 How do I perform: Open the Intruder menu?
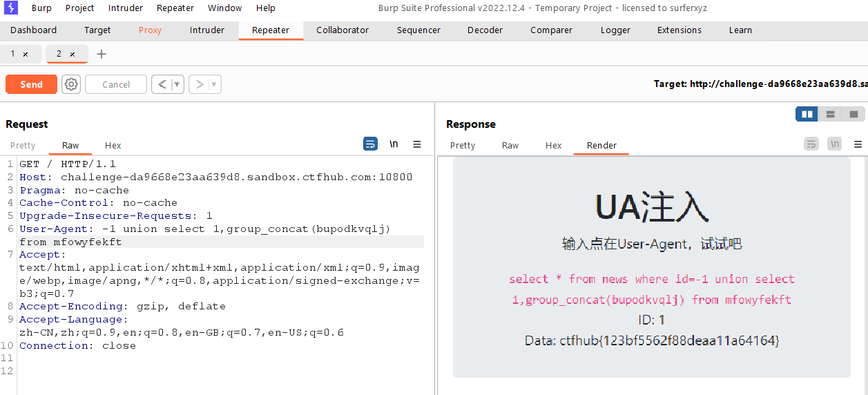pos(126,8)
